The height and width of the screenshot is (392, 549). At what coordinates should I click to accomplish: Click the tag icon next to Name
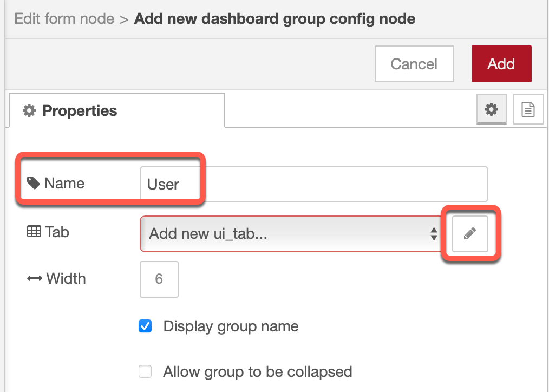coord(33,182)
